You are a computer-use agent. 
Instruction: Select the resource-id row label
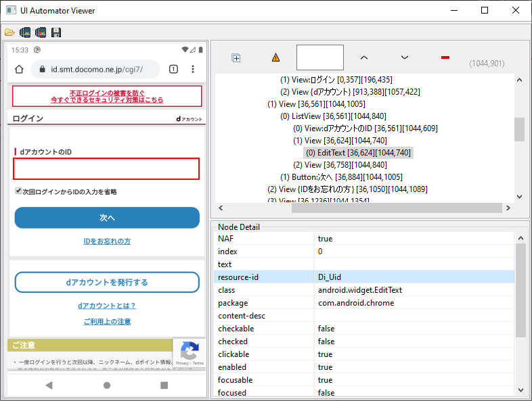click(x=238, y=277)
